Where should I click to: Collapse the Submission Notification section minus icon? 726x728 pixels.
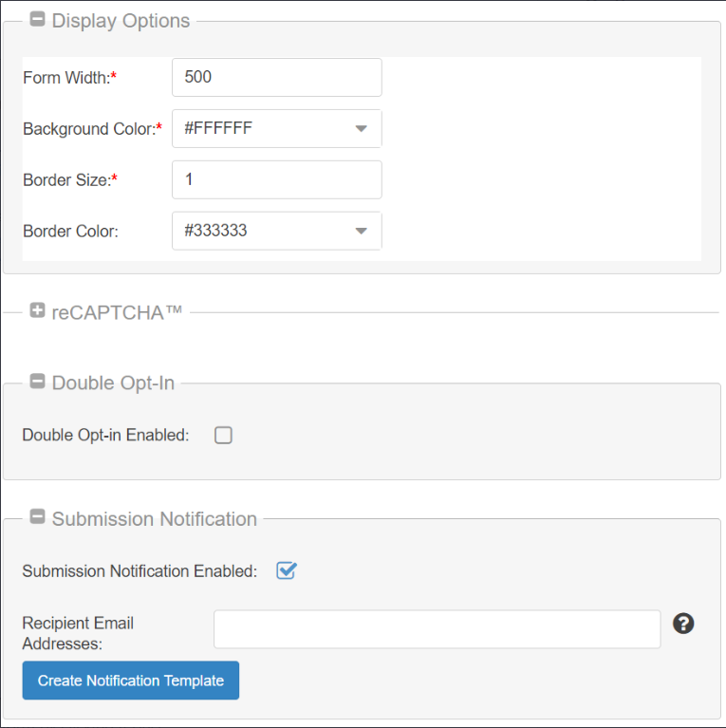pyautogui.click(x=37, y=516)
